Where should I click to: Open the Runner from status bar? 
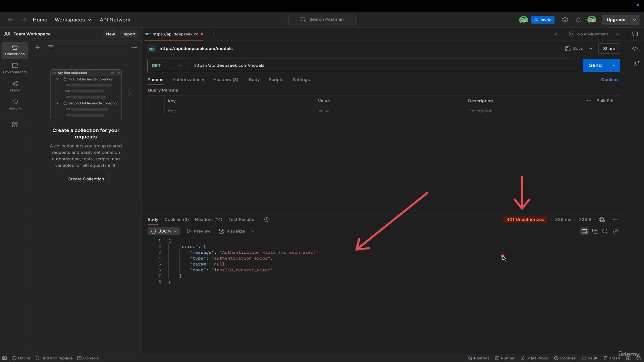505,358
